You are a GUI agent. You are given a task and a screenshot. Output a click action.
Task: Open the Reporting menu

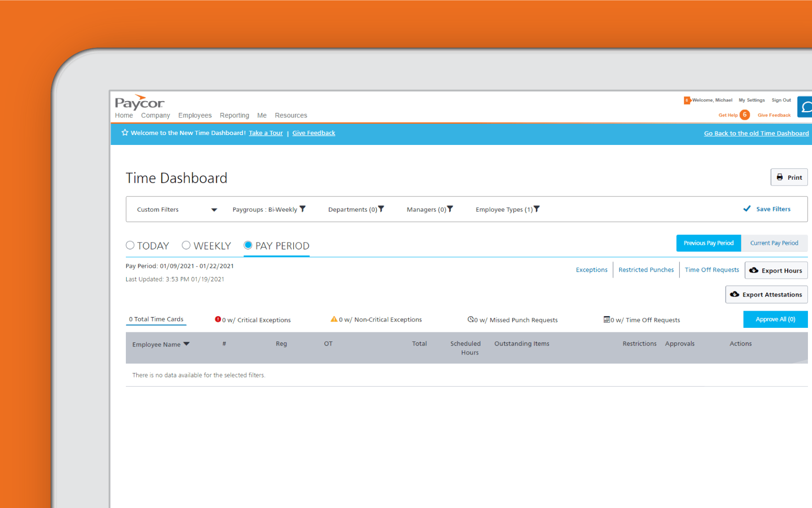click(234, 115)
